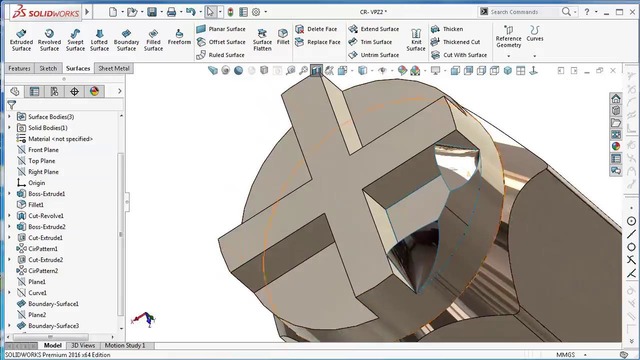Switch to the Surfaces tab
The width and height of the screenshot is (640, 360).
78,69
